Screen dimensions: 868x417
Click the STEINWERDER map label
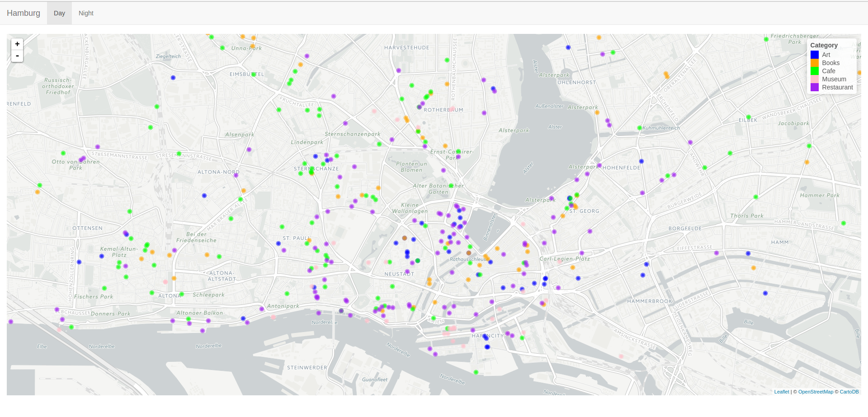click(307, 368)
